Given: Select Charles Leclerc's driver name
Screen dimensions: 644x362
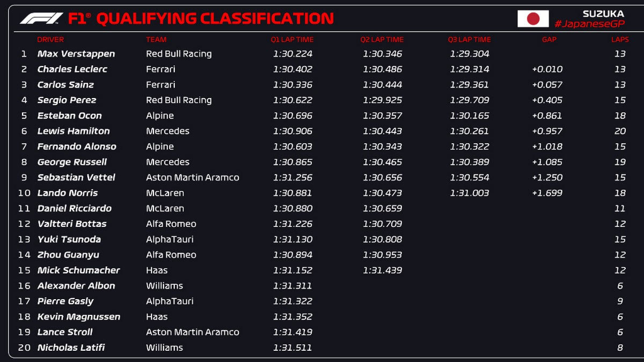Looking at the screenshot, I should click(72, 69).
